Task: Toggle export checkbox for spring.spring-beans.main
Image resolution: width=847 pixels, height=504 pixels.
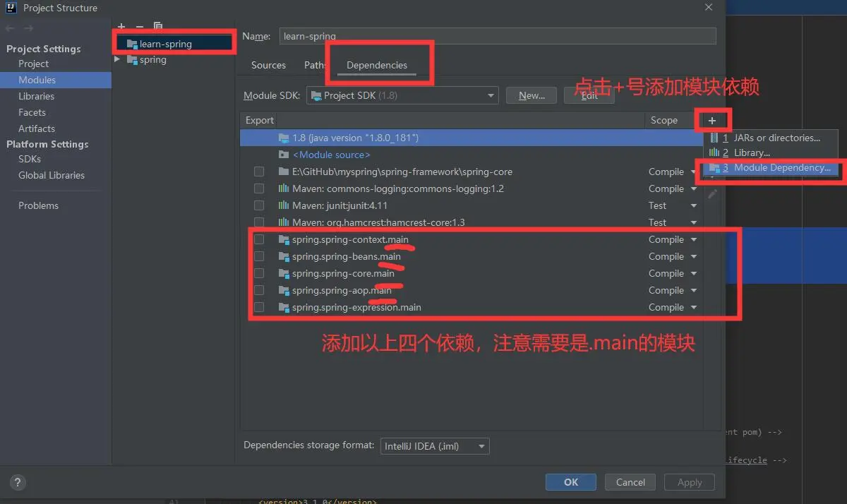Action: pyautogui.click(x=259, y=256)
